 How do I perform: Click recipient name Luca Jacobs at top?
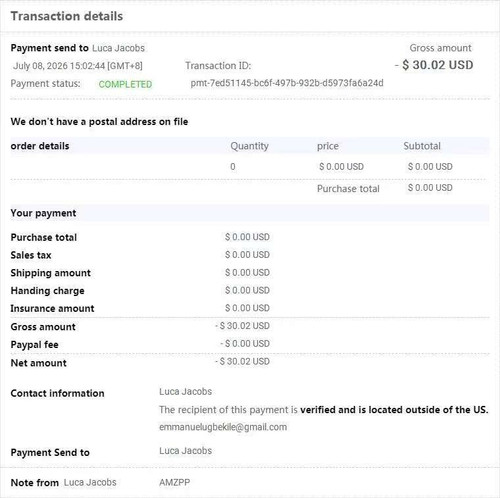coord(118,48)
